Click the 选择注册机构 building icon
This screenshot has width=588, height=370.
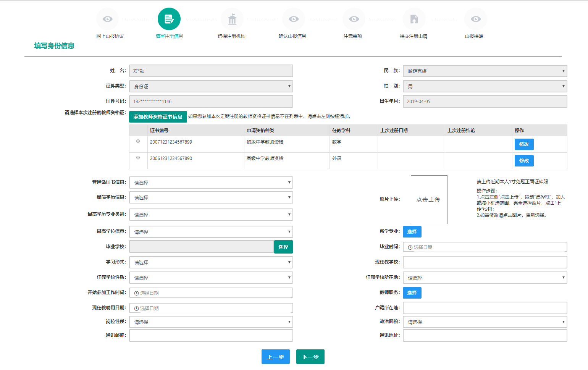tap(232, 19)
